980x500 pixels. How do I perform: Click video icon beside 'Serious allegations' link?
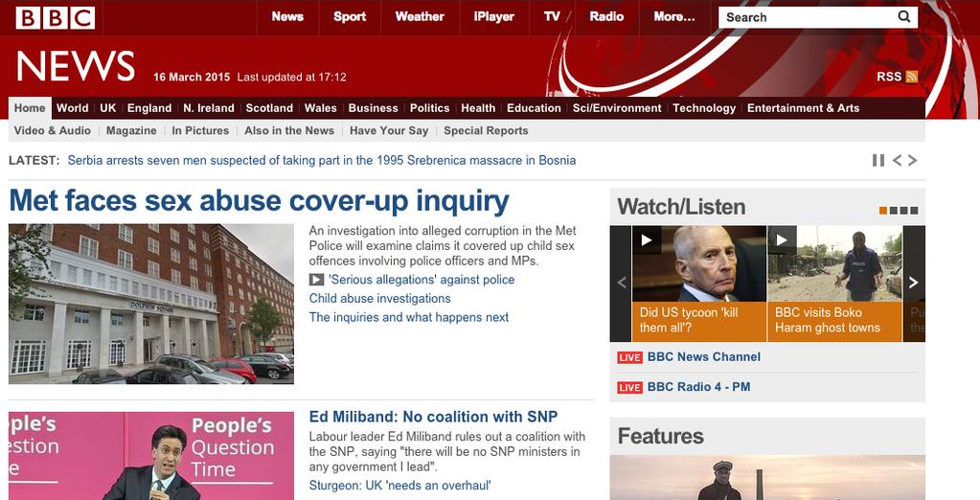[x=316, y=280]
